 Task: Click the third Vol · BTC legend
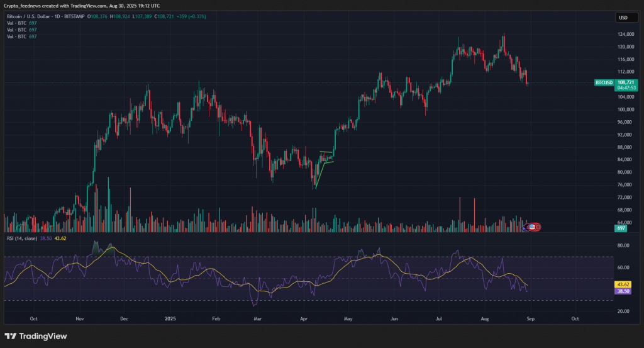click(18, 38)
